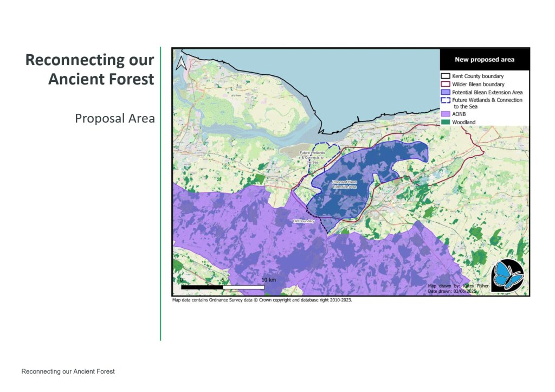Click the green Woodland legend swatch

pyautogui.click(x=446, y=122)
